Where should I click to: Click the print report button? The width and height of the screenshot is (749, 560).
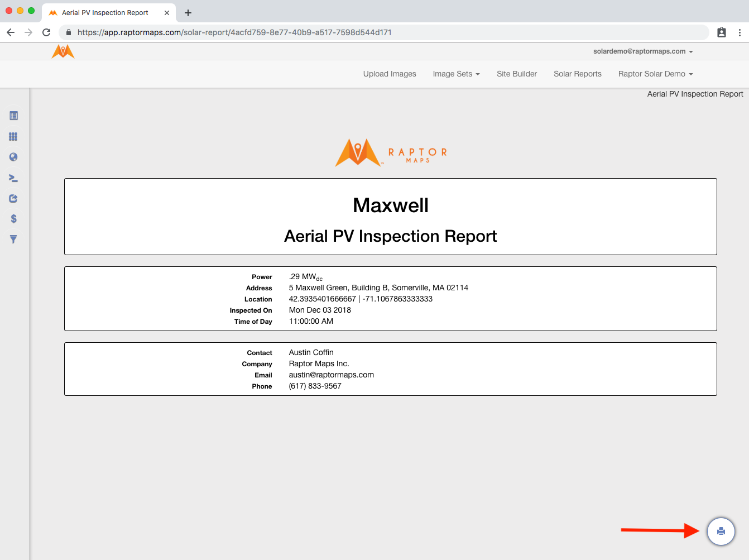(721, 531)
